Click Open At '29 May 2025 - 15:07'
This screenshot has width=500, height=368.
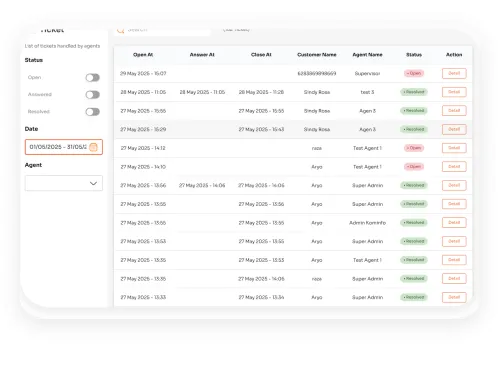(x=143, y=74)
